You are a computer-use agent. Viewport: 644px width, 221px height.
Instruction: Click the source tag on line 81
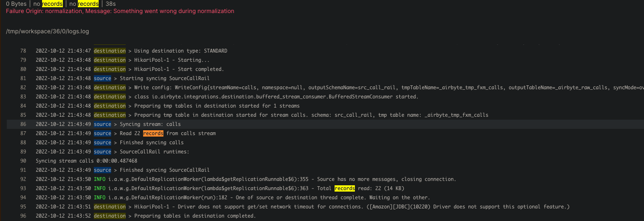[x=102, y=78]
